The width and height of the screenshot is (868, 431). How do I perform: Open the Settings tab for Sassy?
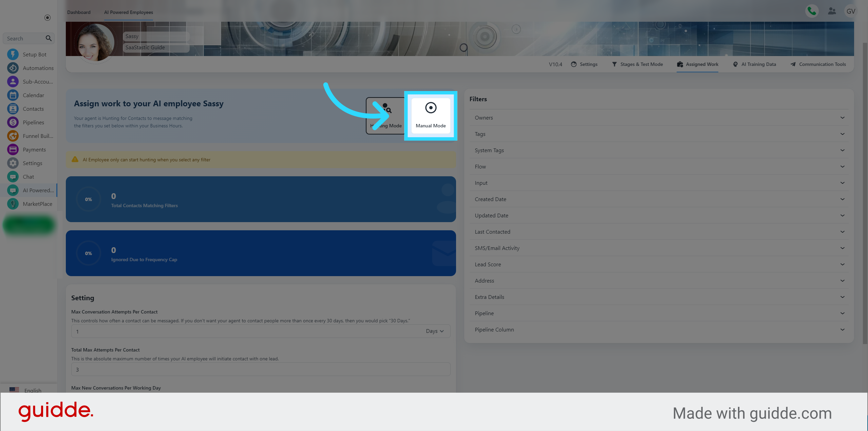(584, 64)
